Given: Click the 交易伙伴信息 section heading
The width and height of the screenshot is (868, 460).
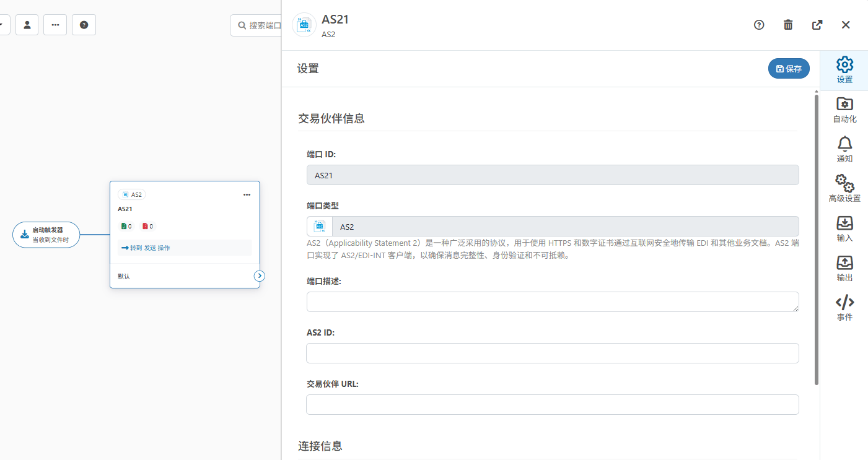Looking at the screenshot, I should [x=331, y=118].
